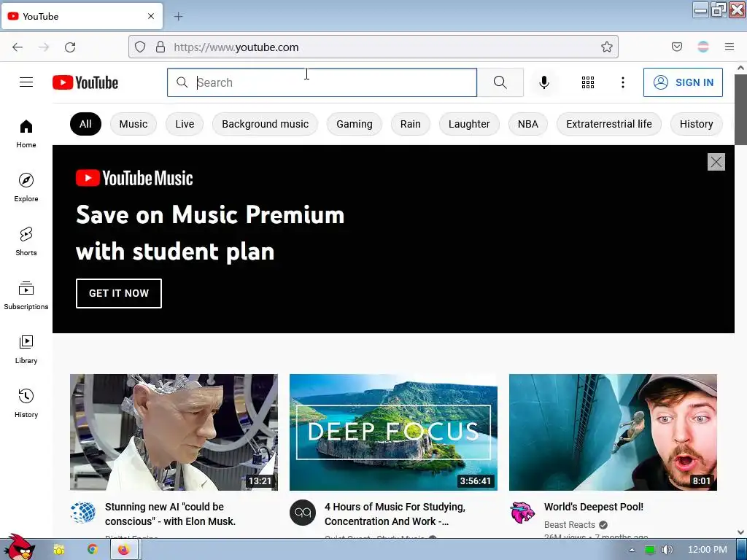Image resolution: width=747 pixels, height=560 pixels.
Task: Click the page scrollbar down arrow
Action: [x=740, y=532]
